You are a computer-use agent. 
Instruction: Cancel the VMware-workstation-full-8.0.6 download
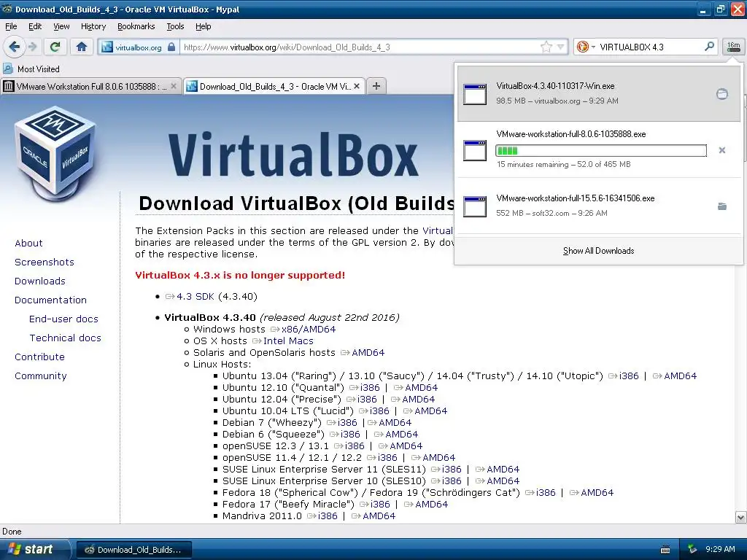pos(722,150)
